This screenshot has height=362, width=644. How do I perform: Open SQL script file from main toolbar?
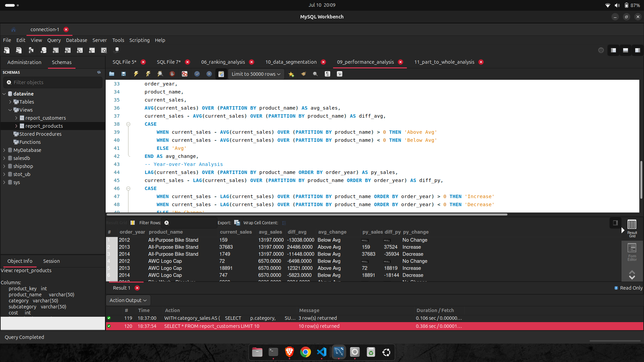pos(19,50)
